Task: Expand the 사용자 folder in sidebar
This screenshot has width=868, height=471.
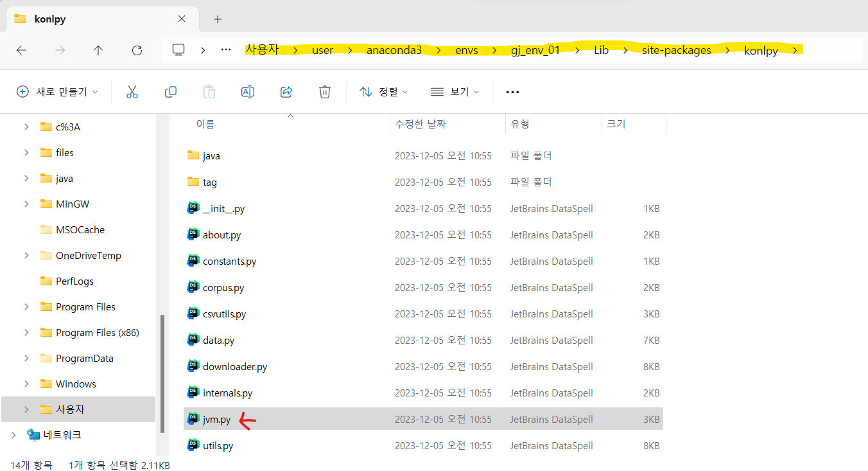Action: click(x=26, y=409)
